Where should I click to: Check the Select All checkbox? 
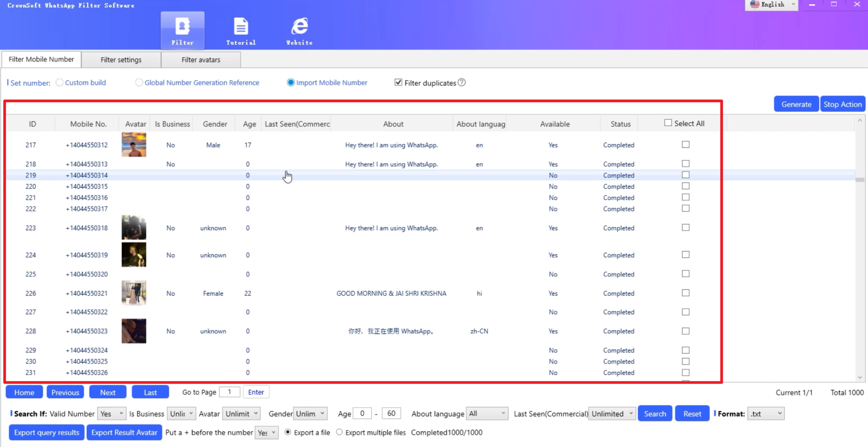pyautogui.click(x=668, y=123)
